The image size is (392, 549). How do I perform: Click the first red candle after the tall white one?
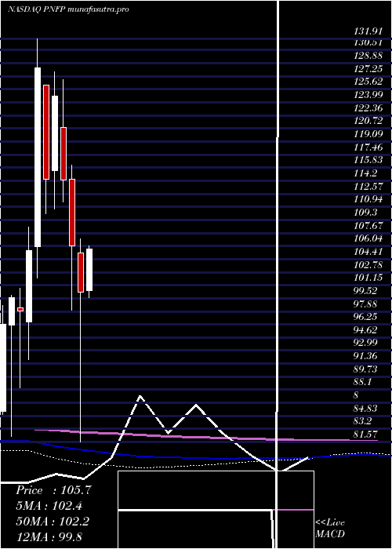[x=46, y=132]
